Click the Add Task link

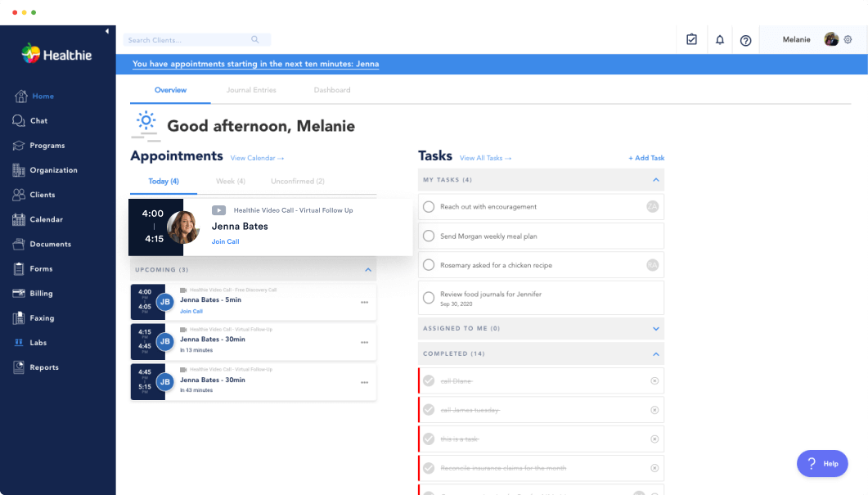pos(646,158)
